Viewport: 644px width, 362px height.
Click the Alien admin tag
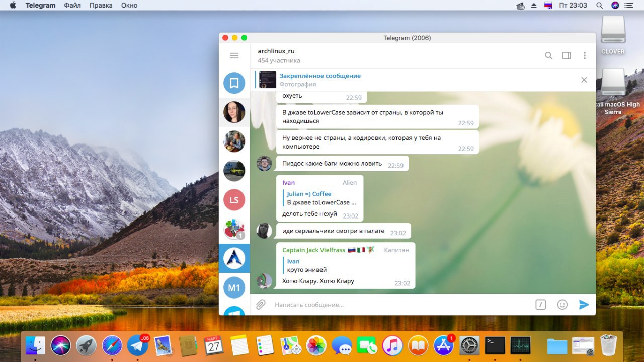click(350, 183)
